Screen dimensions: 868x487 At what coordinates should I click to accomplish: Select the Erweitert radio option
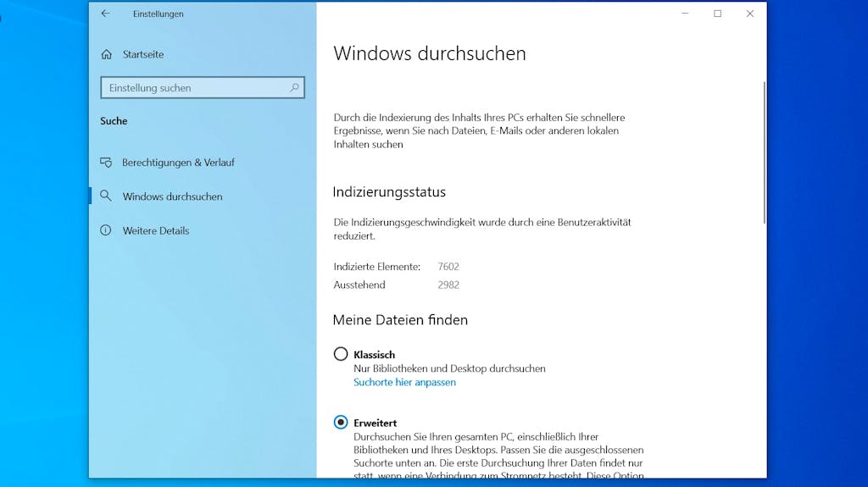pos(341,423)
